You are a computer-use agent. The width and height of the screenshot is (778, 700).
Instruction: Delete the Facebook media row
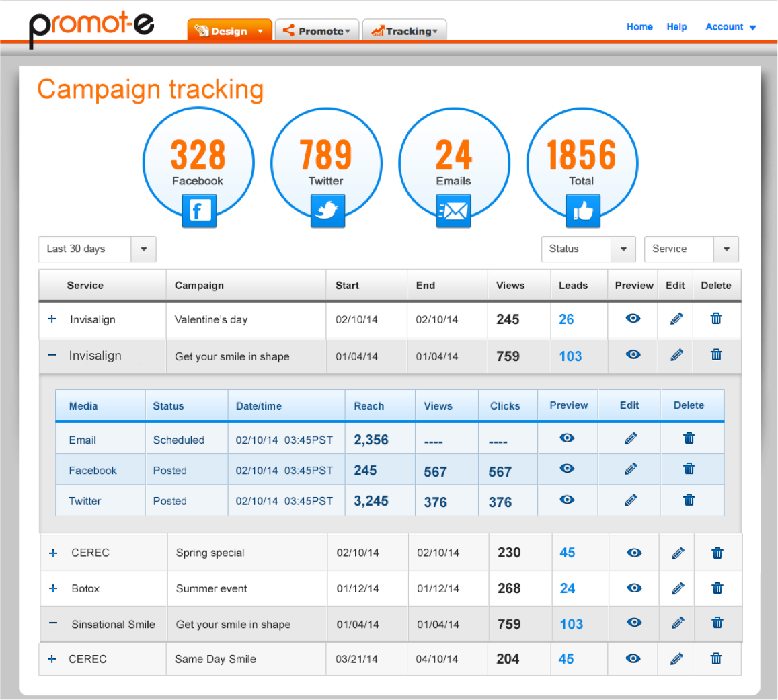pos(689,468)
